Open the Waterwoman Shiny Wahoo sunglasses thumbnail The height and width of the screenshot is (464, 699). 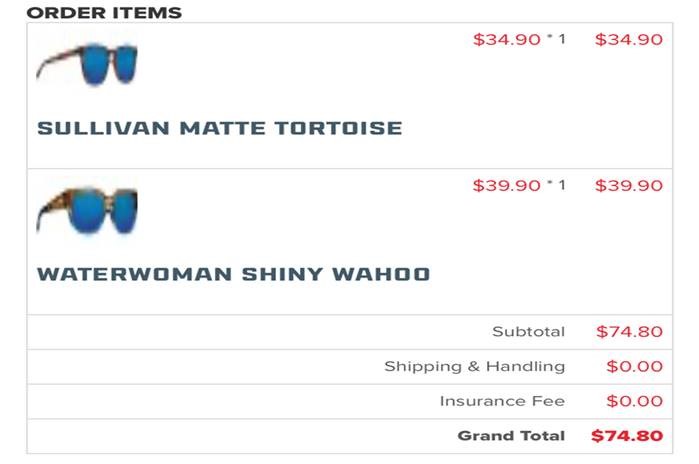pyautogui.click(x=87, y=210)
